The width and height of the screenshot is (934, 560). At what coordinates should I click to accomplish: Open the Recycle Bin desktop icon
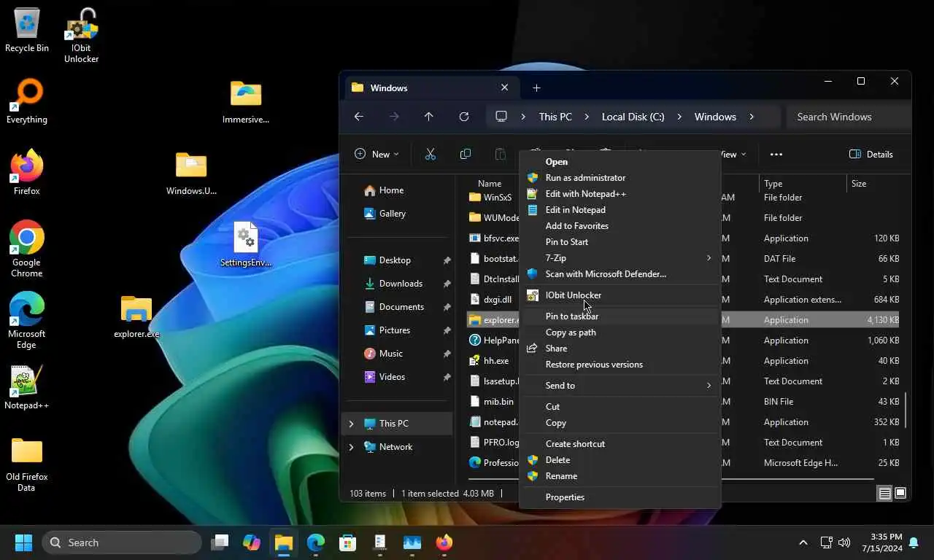[x=26, y=30]
